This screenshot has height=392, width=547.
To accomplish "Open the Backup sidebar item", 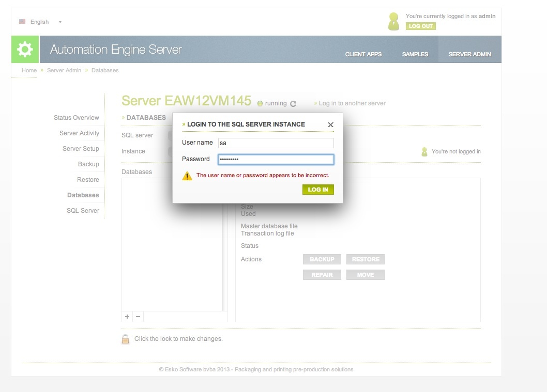I will point(88,164).
